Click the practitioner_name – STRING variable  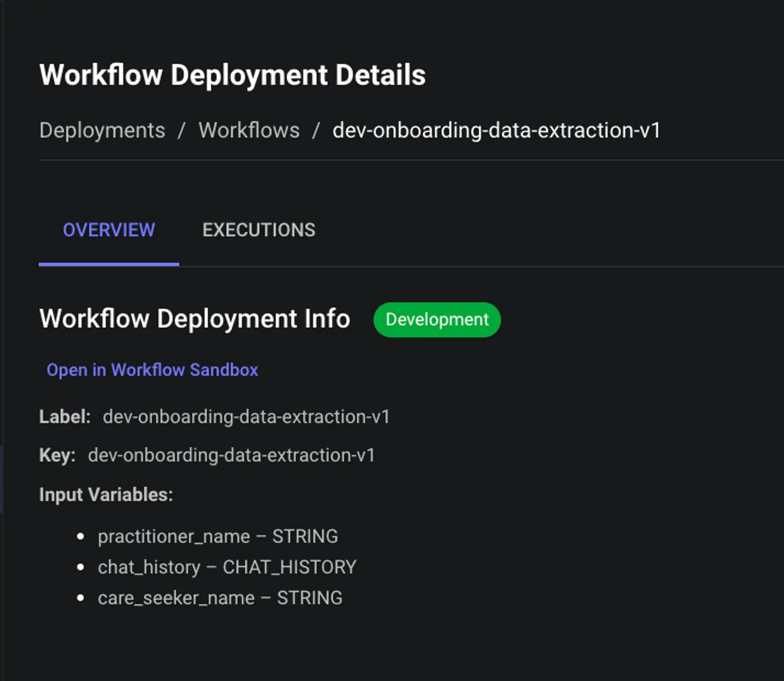[x=218, y=536]
